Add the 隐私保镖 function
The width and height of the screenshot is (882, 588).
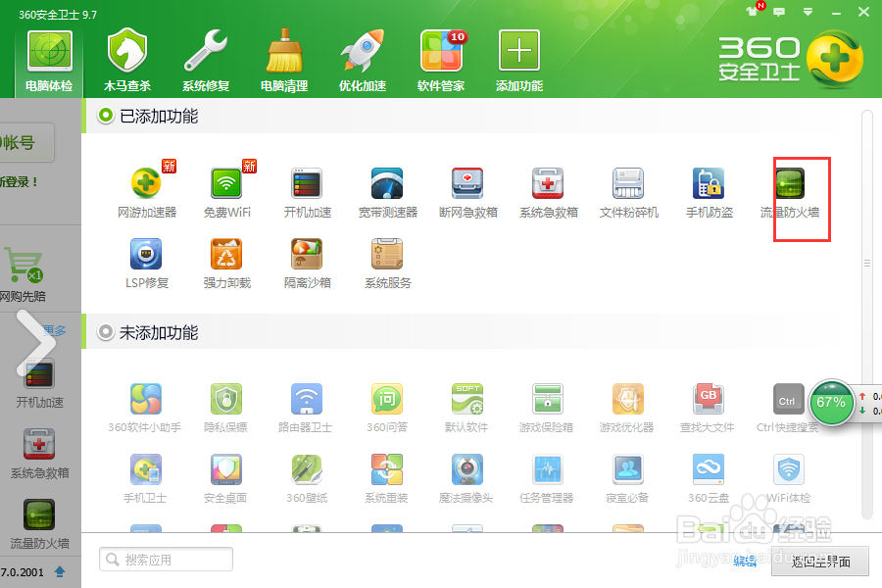pyautogui.click(x=226, y=408)
